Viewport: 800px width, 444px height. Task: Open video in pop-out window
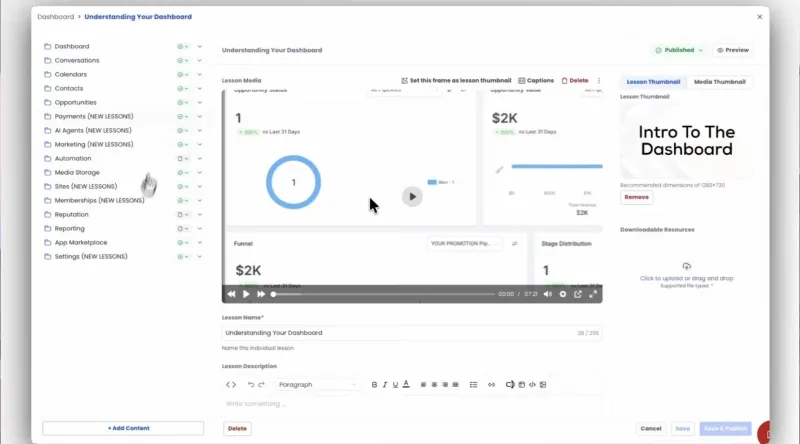578,294
